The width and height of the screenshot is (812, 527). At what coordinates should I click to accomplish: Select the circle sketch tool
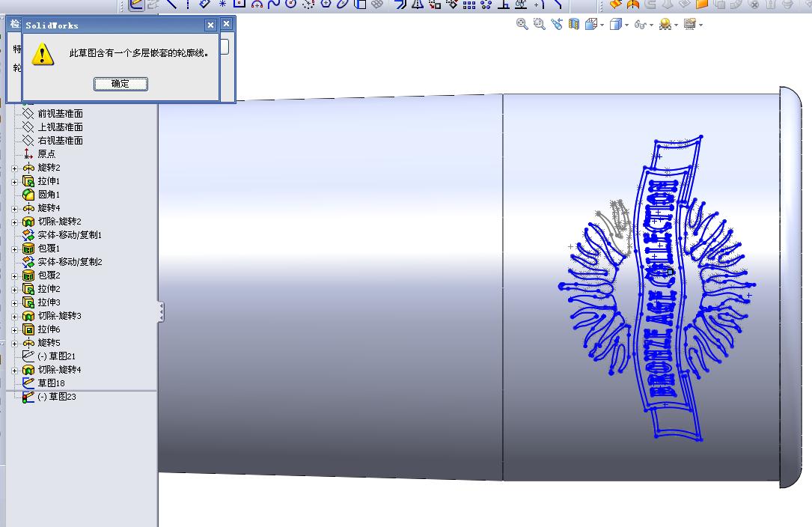[291, 4]
